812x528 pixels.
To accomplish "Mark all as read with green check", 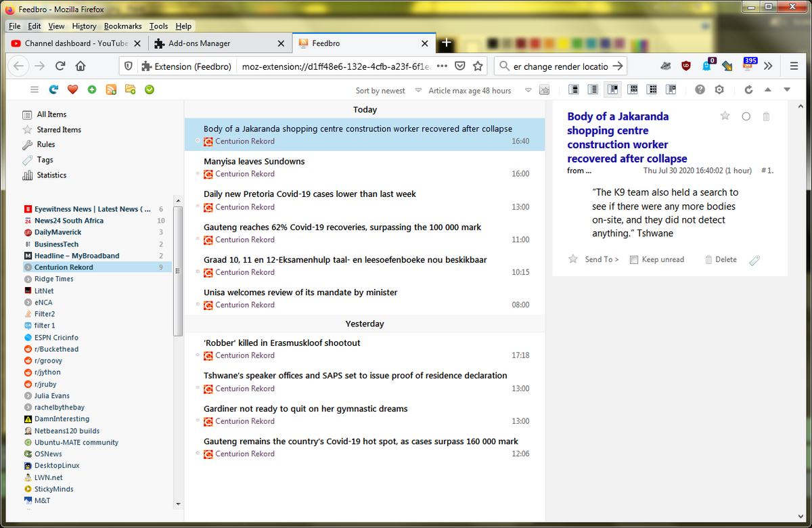I will point(150,89).
